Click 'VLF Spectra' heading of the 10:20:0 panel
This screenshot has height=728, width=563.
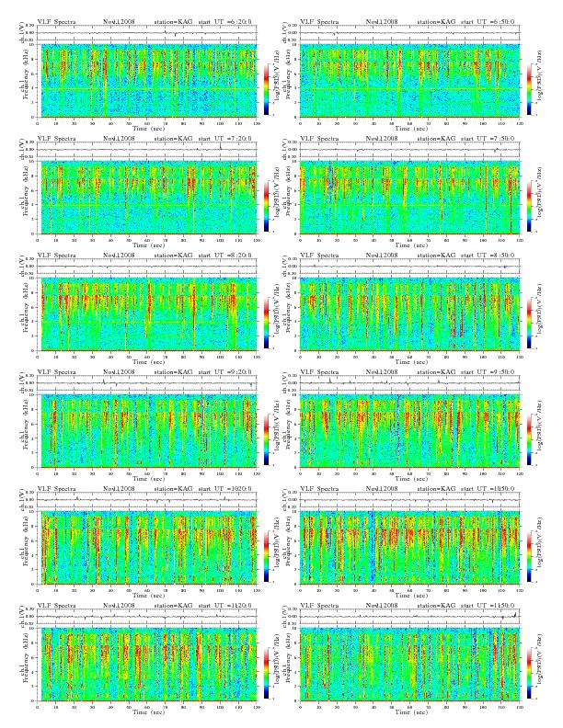point(57,489)
